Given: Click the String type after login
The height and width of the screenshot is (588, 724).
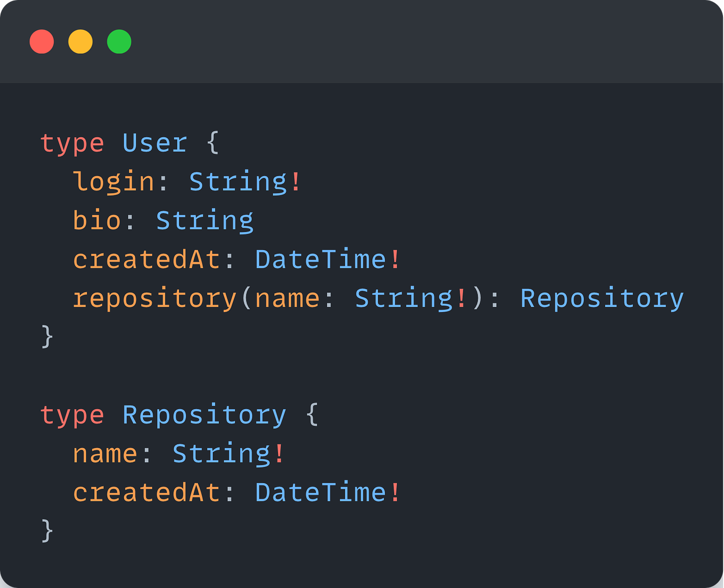Looking at the screenshot, I should 238,182.
